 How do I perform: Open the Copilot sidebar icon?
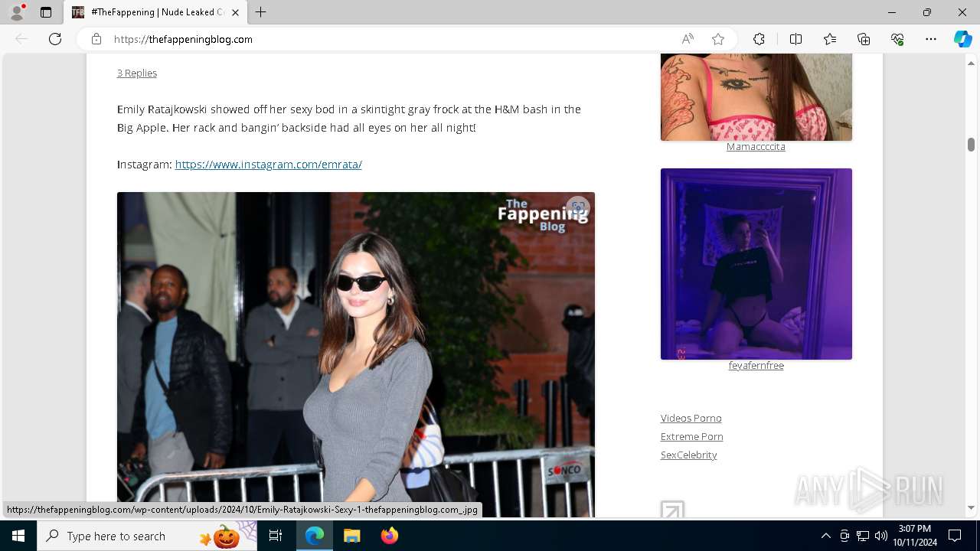pyautogui.click(x=962, y=39)
